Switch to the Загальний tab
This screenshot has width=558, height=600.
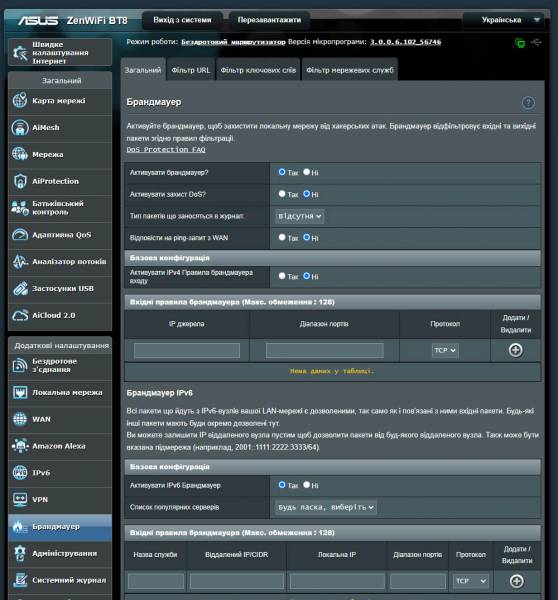point(143,70)
